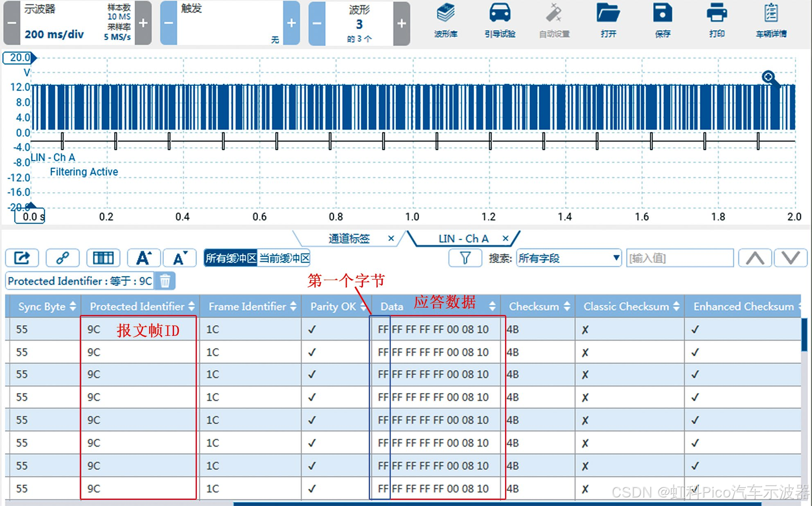This screenshot has width=812, height=506.
Task: Click the link chain icon
Action: [x=63, y=258]
